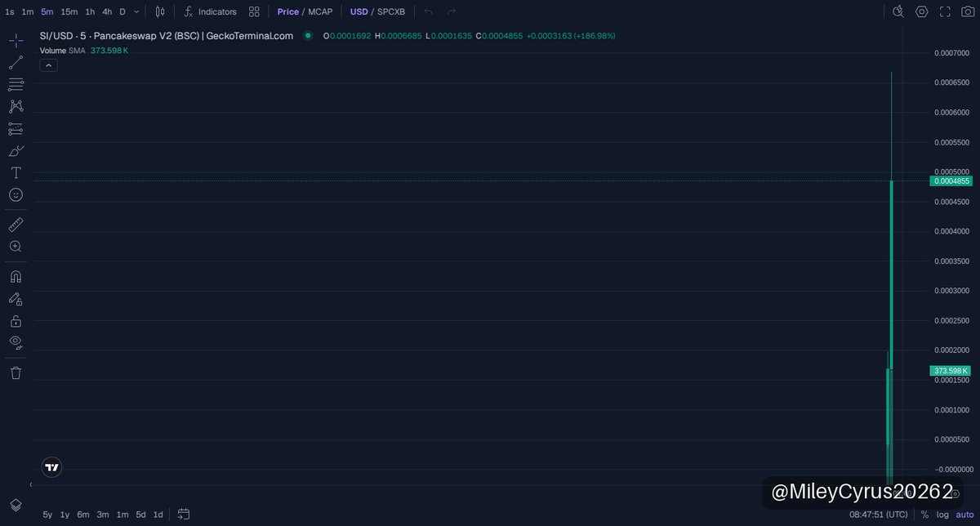Screen dimensions: 980x526
Task: Click the SI/USD symbol title
Action: point(167,36)
